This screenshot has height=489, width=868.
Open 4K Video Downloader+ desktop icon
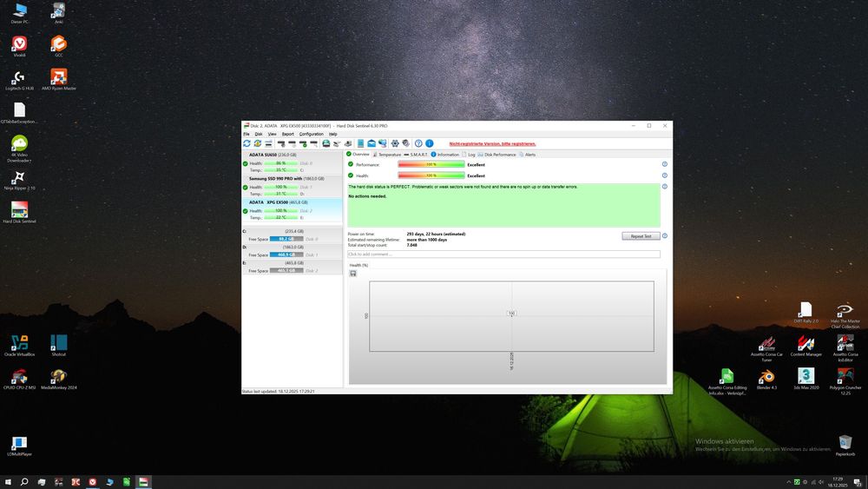tap(19, 149)
